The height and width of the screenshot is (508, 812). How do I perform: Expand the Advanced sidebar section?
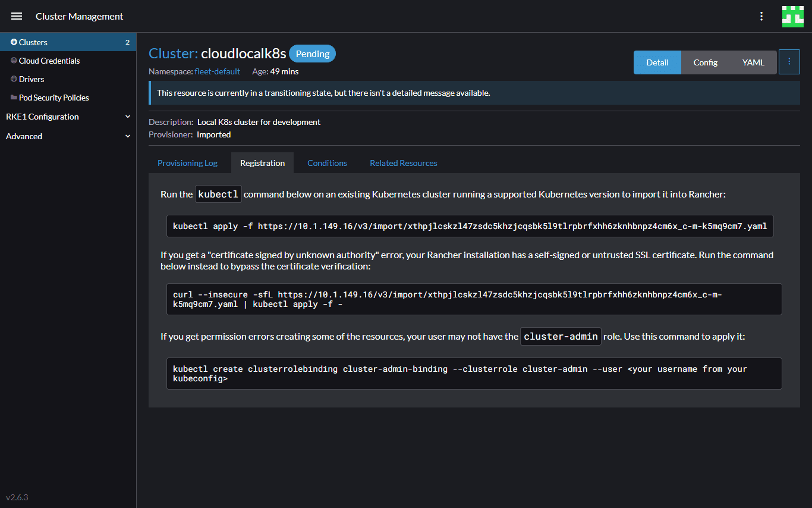click(x=24, y=136)
